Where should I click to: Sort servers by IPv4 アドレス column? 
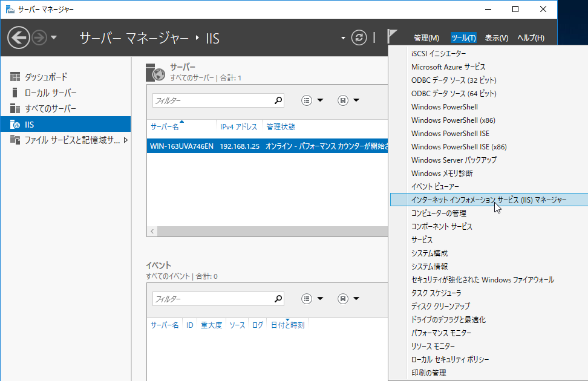[x=238, y=127]
